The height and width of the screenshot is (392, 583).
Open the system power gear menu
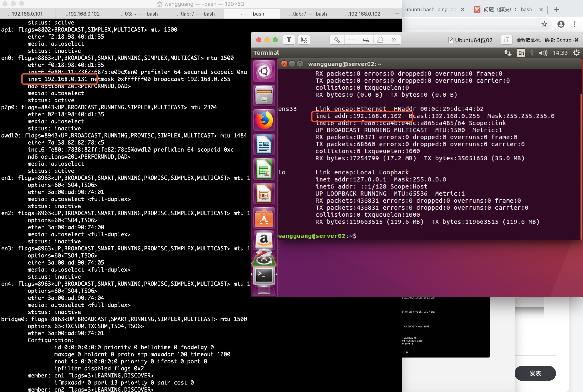[x=576, y=53]
